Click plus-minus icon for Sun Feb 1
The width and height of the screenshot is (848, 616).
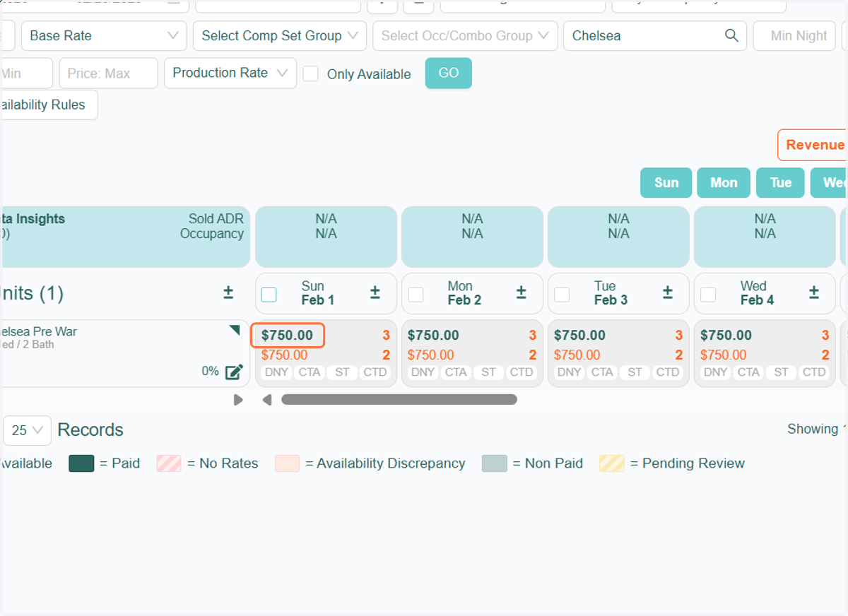(375, 292)
